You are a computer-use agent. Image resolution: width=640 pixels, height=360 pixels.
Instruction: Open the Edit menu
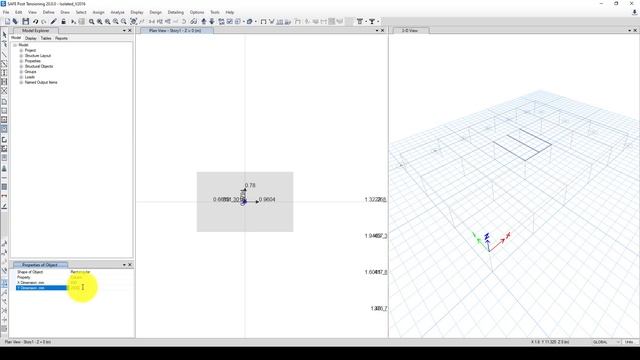(x=19, y=12)
